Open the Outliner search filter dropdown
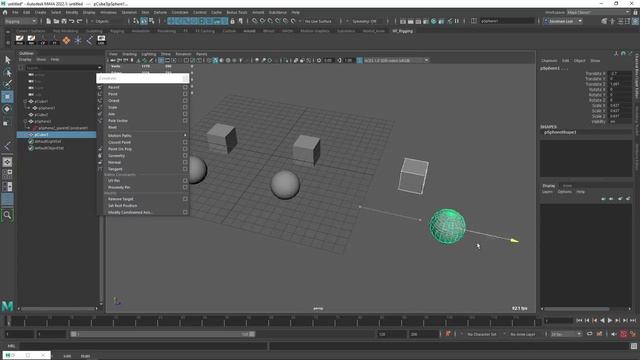 click(99, 68)
